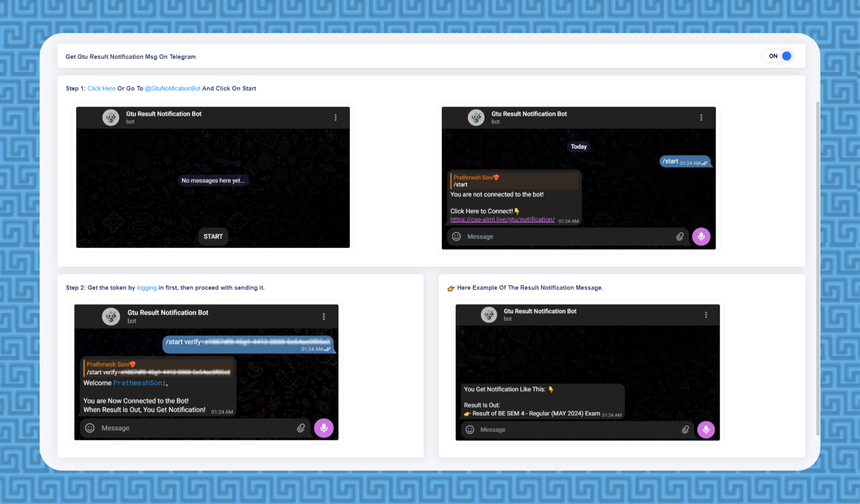Click attachment paperclip in /start chat
Viewport: 860px width, 504px height.
[x=680, y=236]
